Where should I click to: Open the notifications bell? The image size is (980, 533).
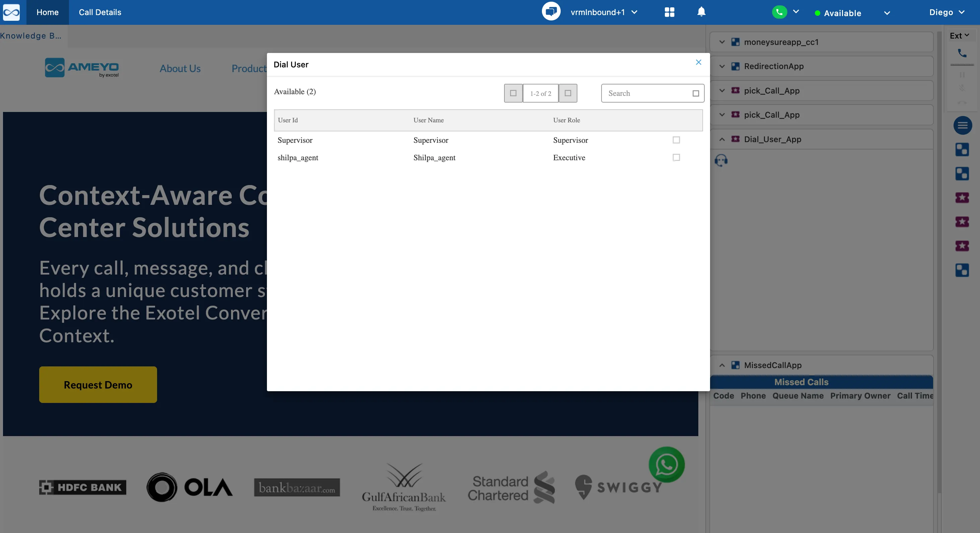click(x=701, y=12)
